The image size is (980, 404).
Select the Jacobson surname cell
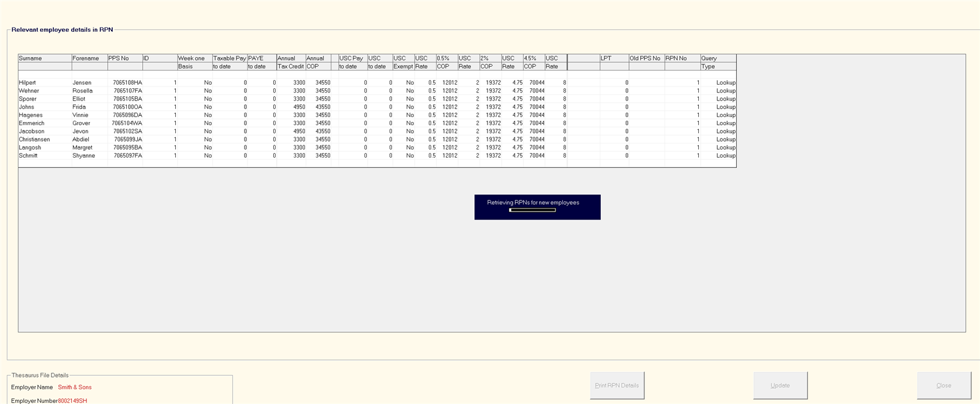(x=45, y=131)
